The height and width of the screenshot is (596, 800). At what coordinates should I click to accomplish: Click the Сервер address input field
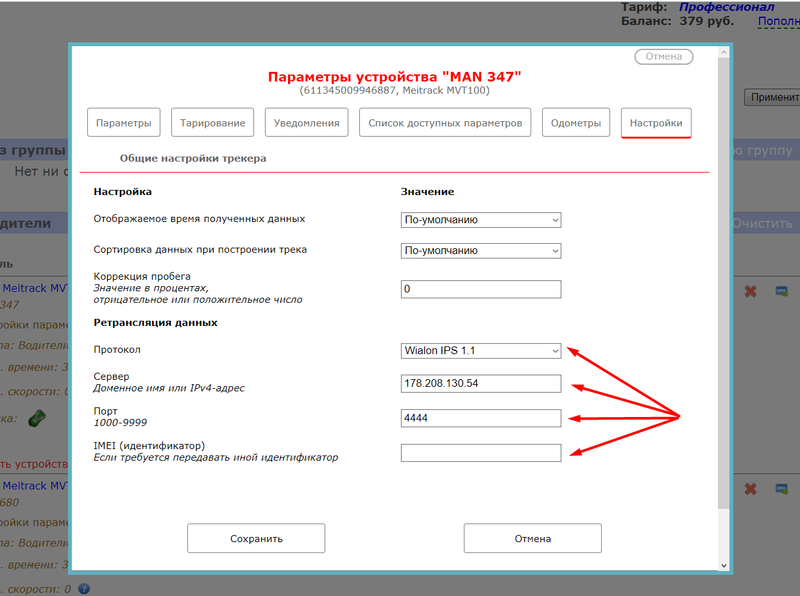pyautogui.click(x=480, y=384)
